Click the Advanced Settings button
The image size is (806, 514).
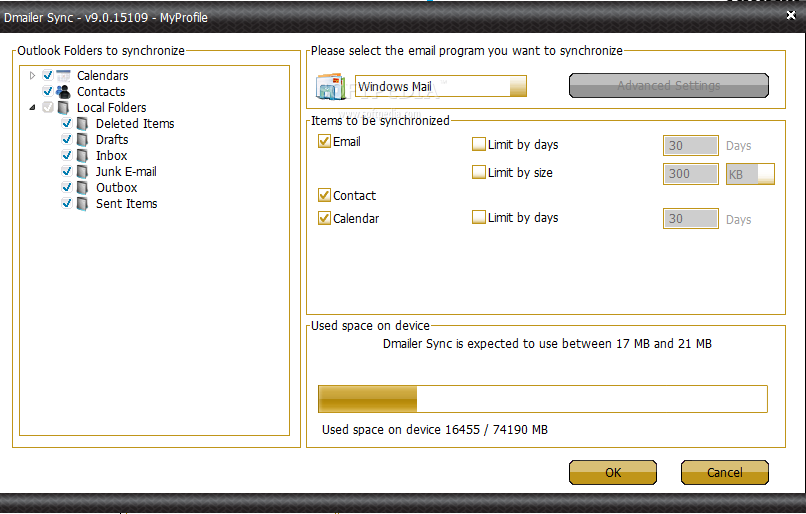click(669, 85)
